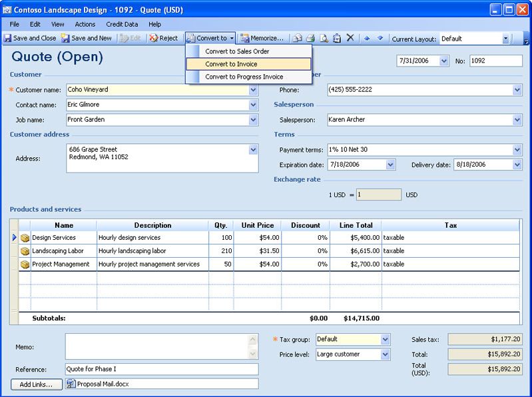
Task: Expand the Phone dropdown arrow
Action: tap(517, 90)
